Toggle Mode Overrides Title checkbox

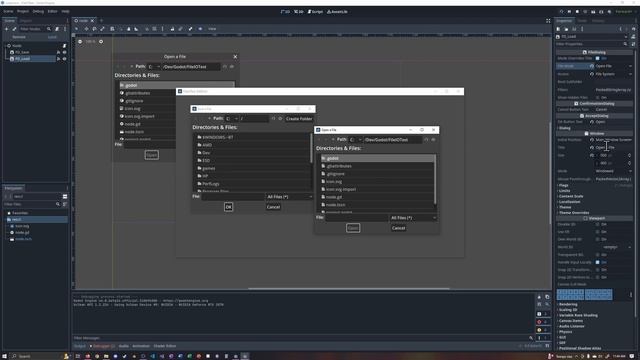pyautogui.click(x=598, y=58)
